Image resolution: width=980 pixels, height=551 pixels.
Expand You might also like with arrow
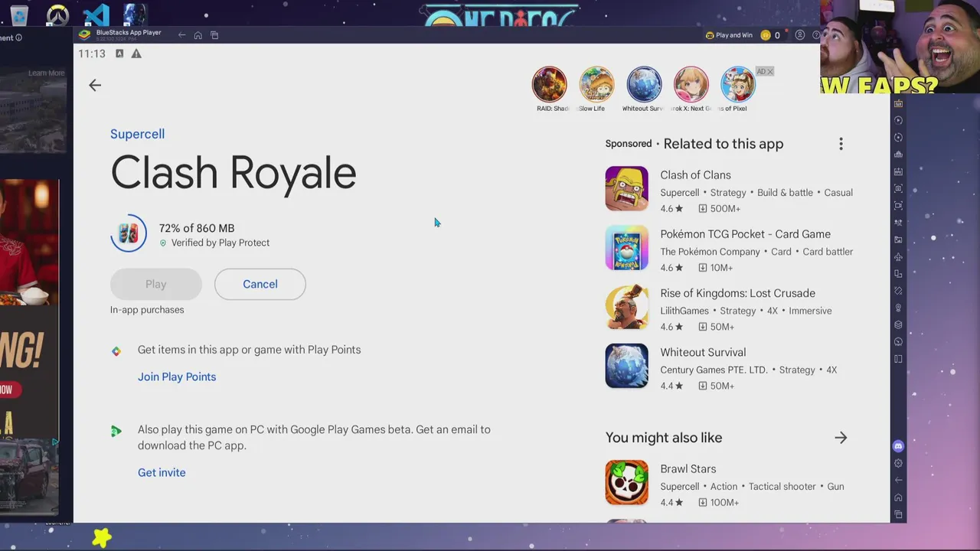[841, 438]
